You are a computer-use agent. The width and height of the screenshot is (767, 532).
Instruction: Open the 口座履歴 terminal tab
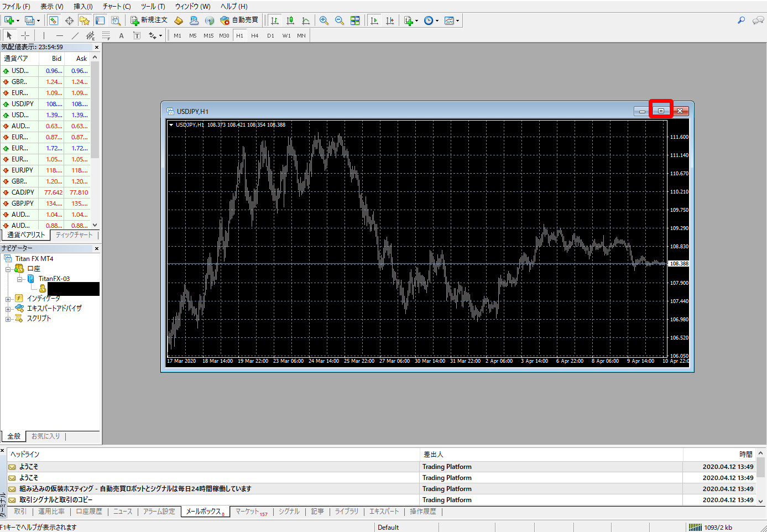tap(89, 512)
